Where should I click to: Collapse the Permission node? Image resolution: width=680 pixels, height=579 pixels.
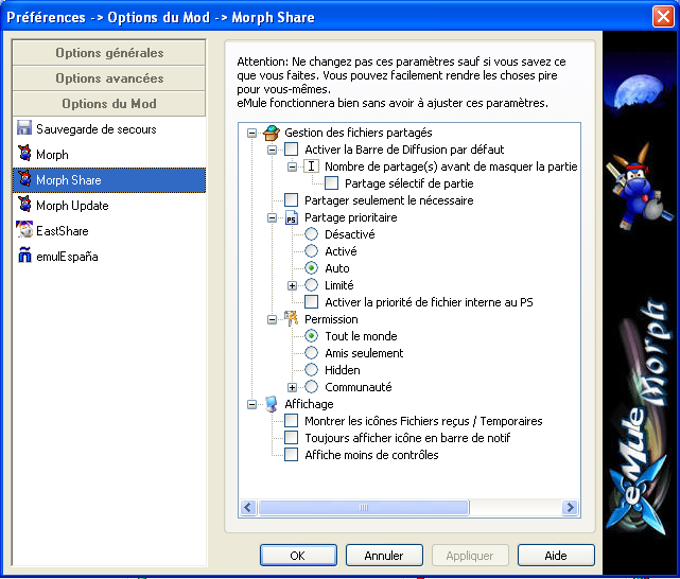click(272, 320)
